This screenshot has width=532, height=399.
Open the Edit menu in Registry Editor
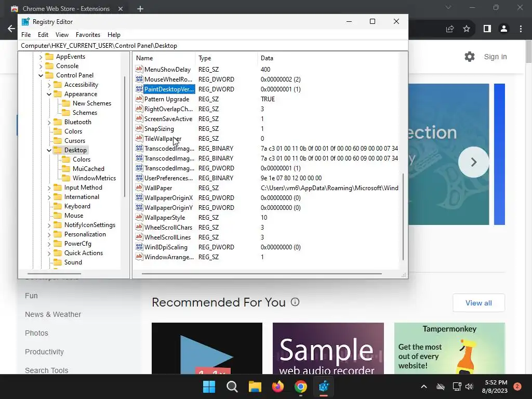pyautogui.click(x=43, y=35)
